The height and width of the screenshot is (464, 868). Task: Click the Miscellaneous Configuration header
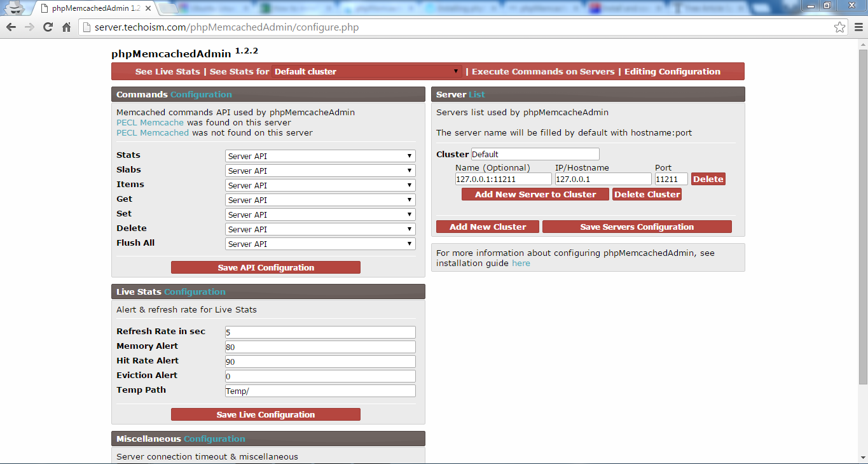click(268, 439)
